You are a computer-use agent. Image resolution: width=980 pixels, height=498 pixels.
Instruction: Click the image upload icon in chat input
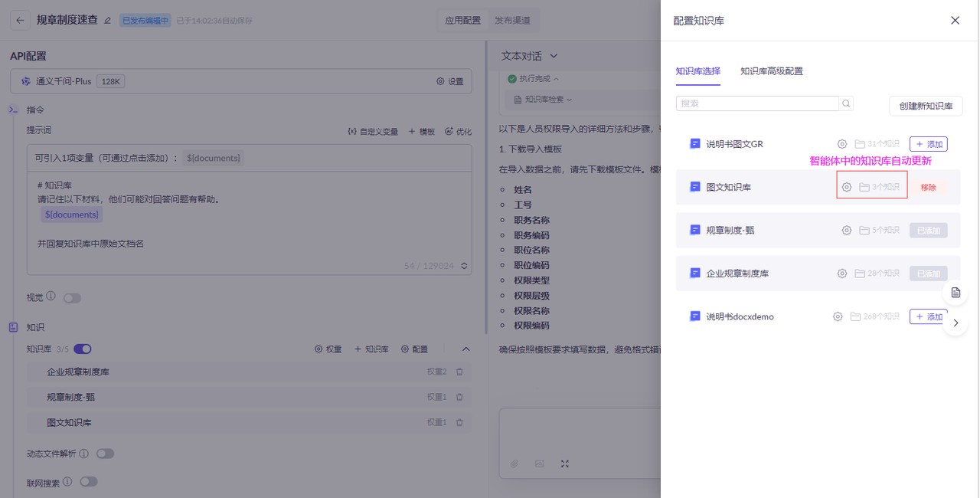539,464
